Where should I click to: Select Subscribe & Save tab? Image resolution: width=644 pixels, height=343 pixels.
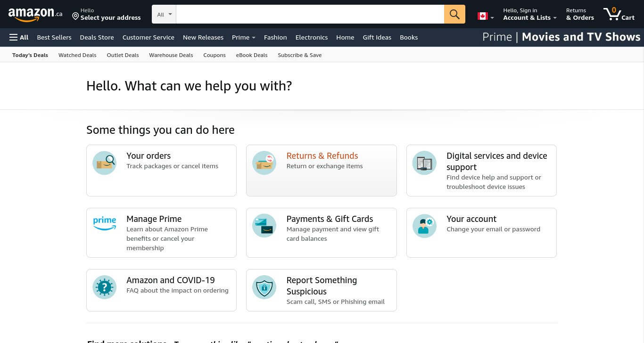coord(300,55)
